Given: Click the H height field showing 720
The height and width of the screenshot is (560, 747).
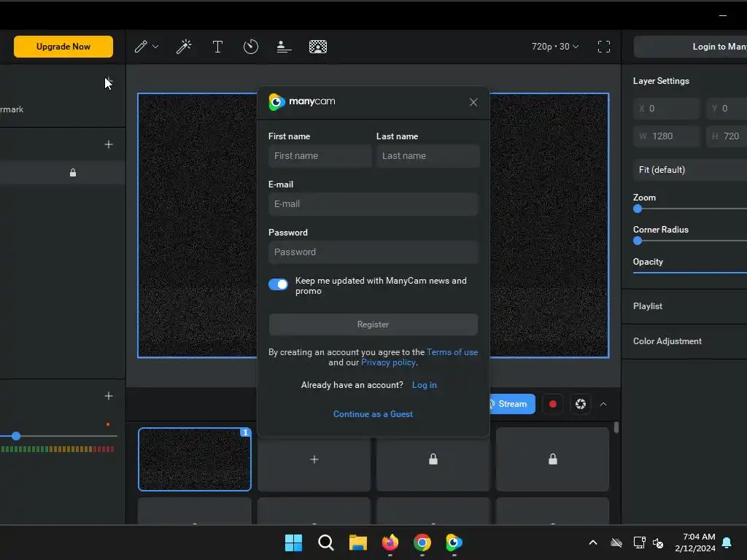Looking at the screenshot, I should 727,136.
